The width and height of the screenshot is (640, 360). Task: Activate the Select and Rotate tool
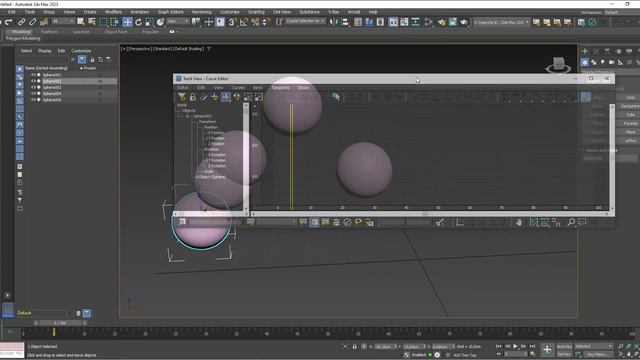pos(138,22)
